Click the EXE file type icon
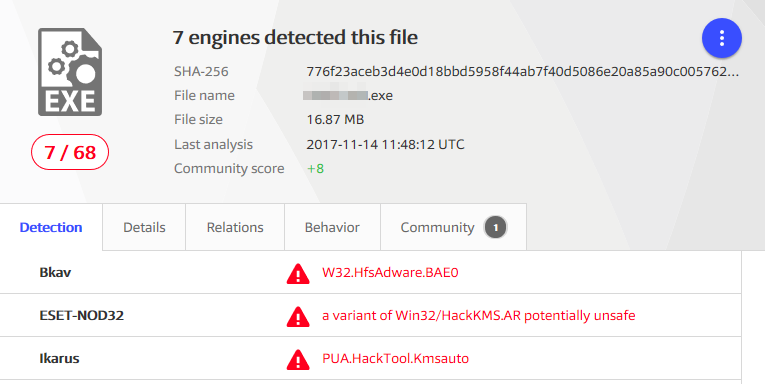This screenshot has height=384, width=765. pyautogui.click(x=70, y=72)
